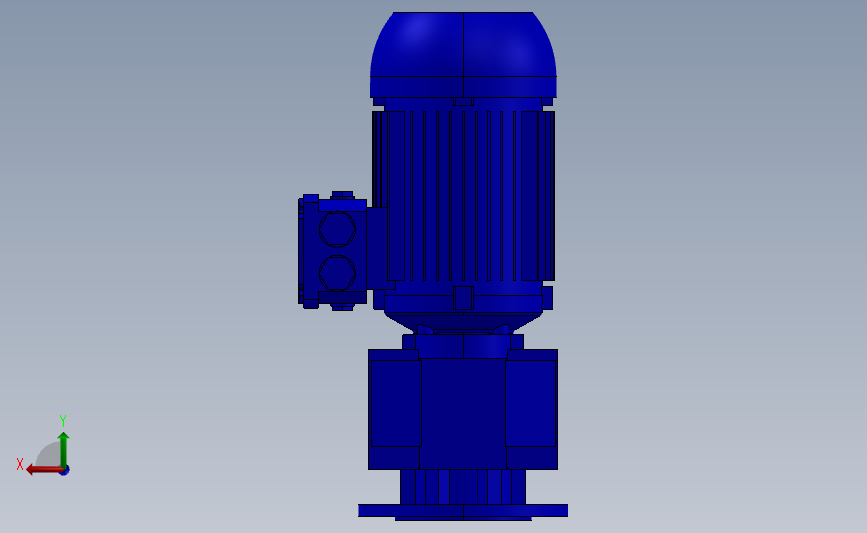Select the finned motor body

[x=463, y=196]
